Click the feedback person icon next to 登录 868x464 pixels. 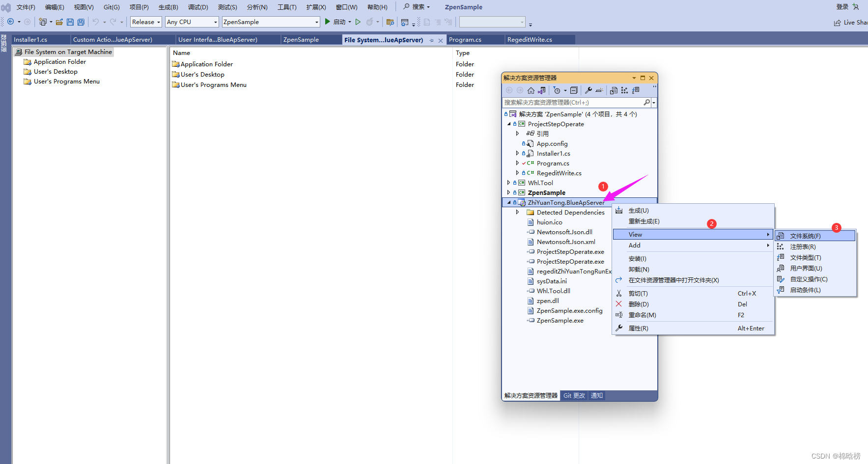[856, 7]
